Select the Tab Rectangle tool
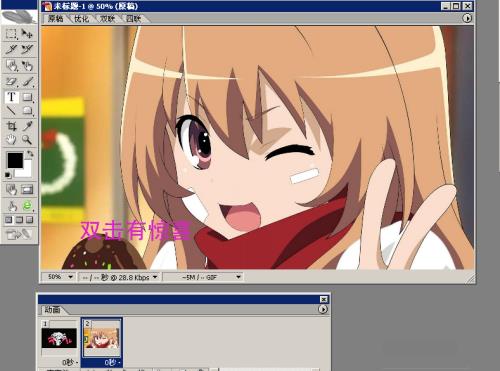This screenshot has width=500, height=371. pyautogui.click(x=27, y=110)
